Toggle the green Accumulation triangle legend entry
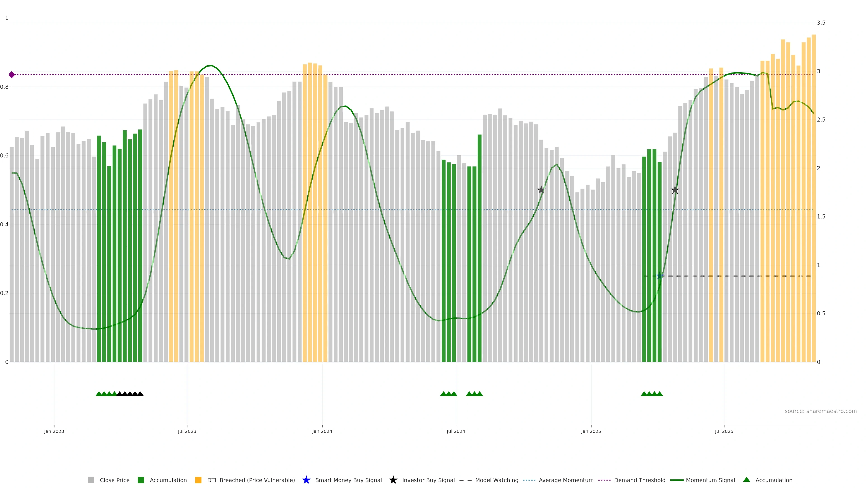The image size is (868, 488). click(x=774, y=480)
